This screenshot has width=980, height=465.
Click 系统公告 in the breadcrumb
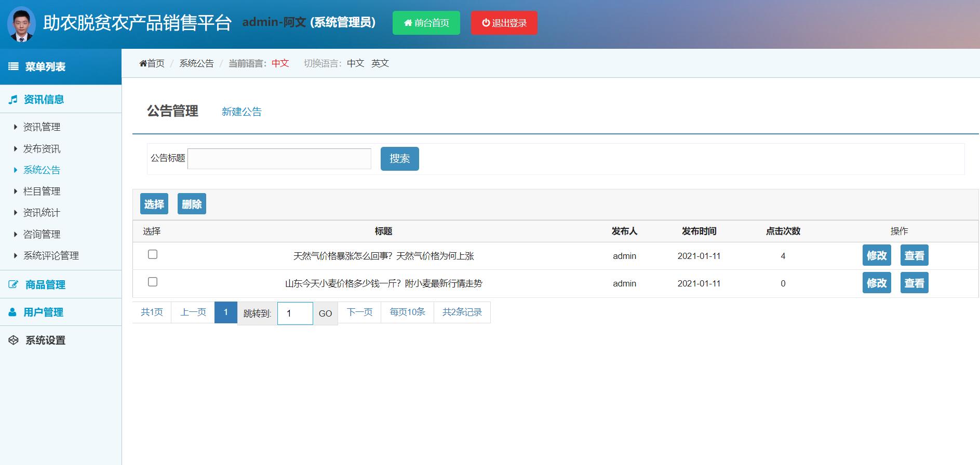196,63
